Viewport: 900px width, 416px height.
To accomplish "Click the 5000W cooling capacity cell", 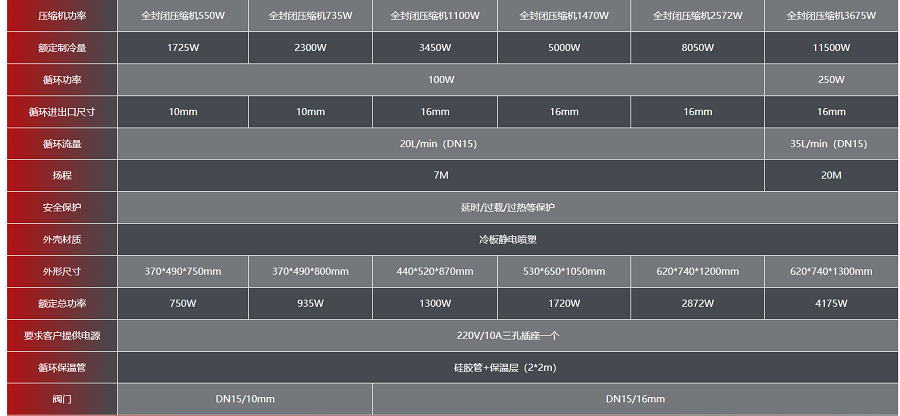I will click(565, 48).
